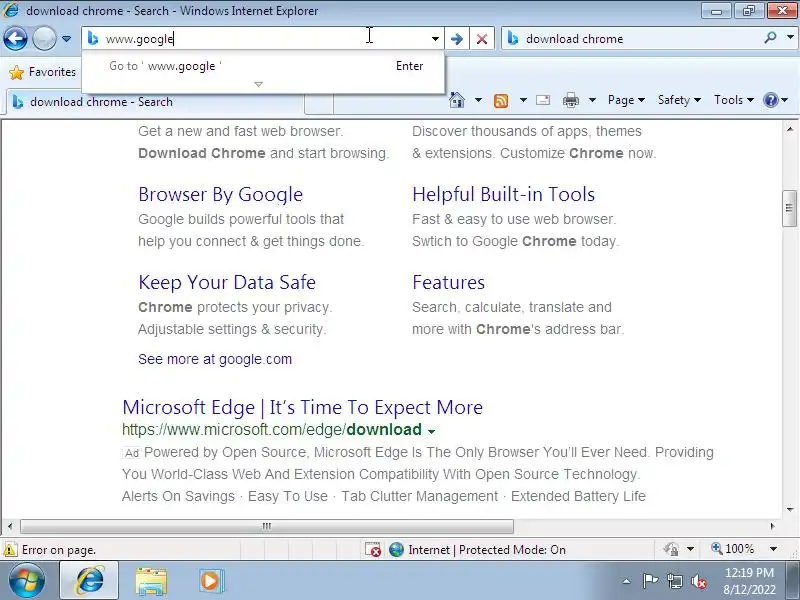The height and width of the screenshot is (600, 800).
Task: Select the download chrome - Search tab
Action: click(x=155, y=102)
